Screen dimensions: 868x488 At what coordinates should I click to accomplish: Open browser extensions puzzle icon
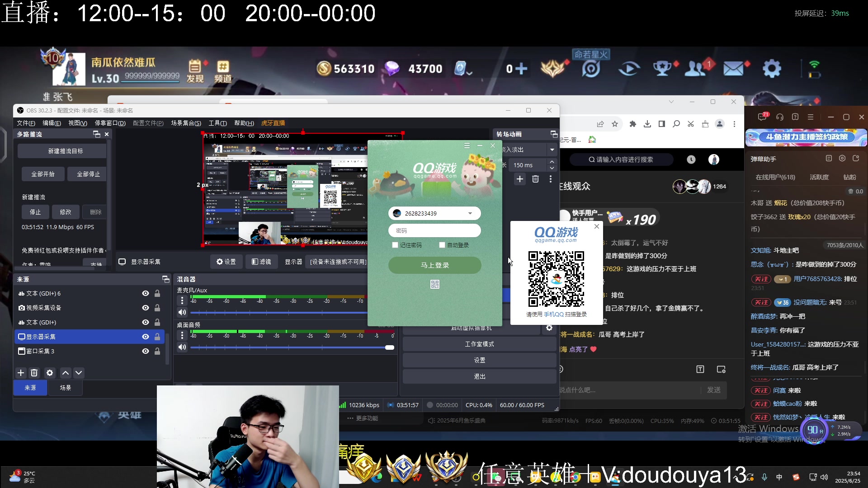[633, 124]
